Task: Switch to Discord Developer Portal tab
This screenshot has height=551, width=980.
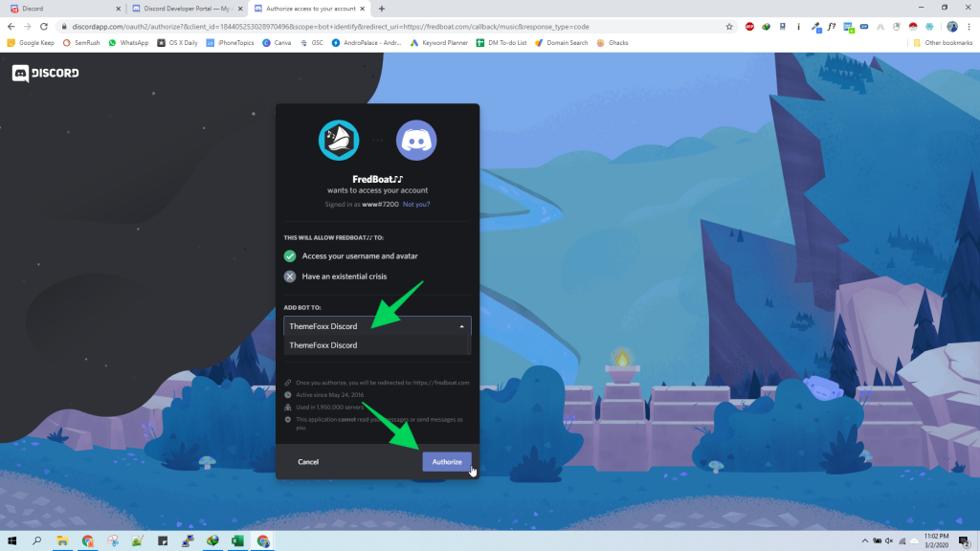Action: pos(187,9)
